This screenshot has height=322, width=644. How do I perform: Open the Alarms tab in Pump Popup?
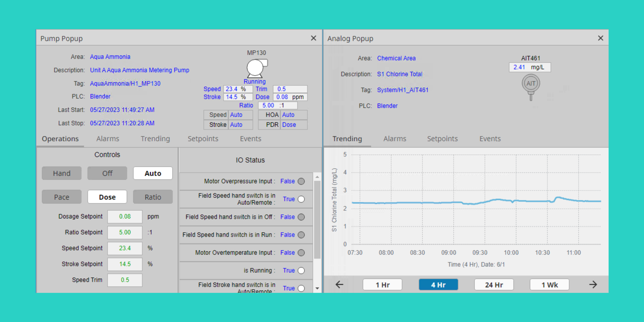pyautogui.click(x=108, y=139)
